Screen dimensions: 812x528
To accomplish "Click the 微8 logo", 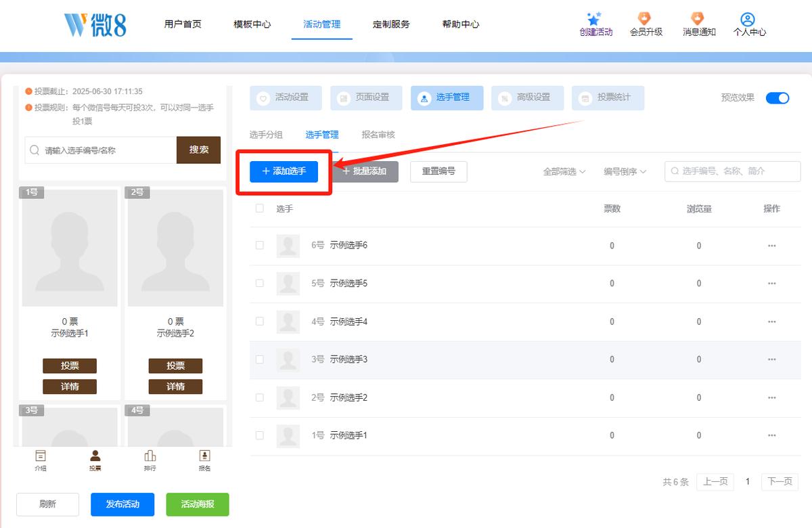I will click(95, 24).
